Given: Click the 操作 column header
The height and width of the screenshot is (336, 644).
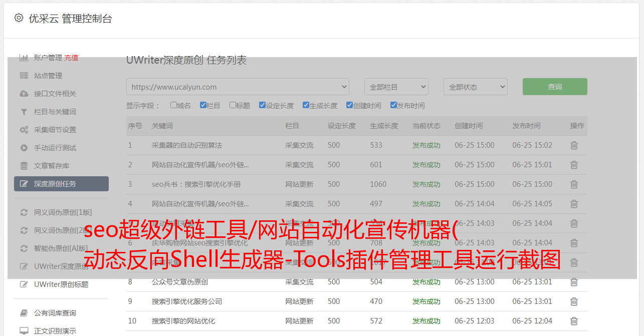Looking at the screenshot, I should (x=577, y=126).
